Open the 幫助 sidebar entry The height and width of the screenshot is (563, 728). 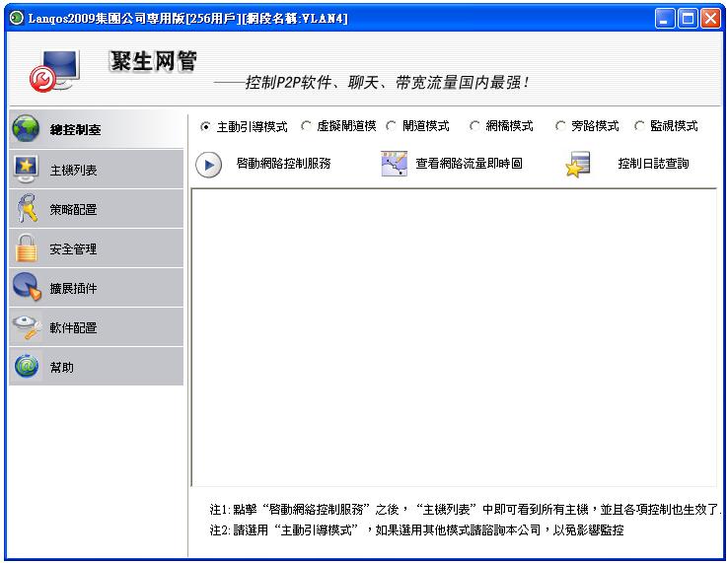(96, 366)
